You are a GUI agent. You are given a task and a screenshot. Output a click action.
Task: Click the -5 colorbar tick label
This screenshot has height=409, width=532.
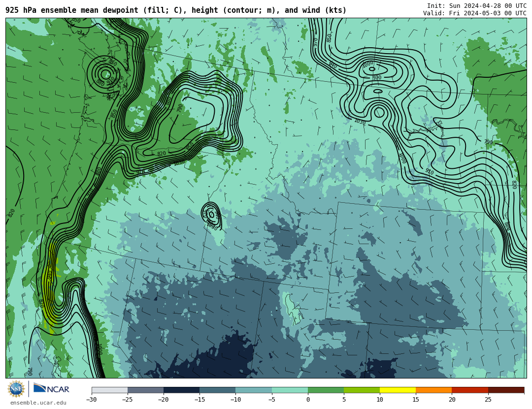point(271,400)
